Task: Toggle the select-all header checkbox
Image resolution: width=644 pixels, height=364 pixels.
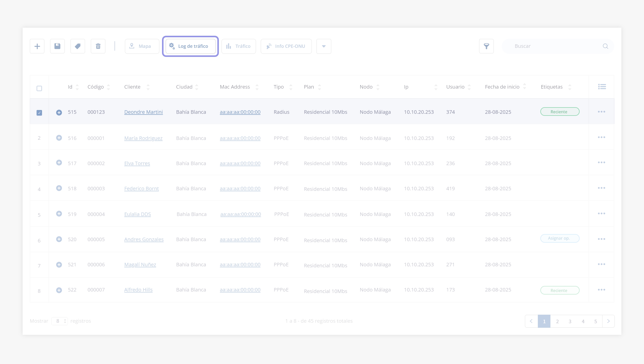Action: [x=39, y=88]
